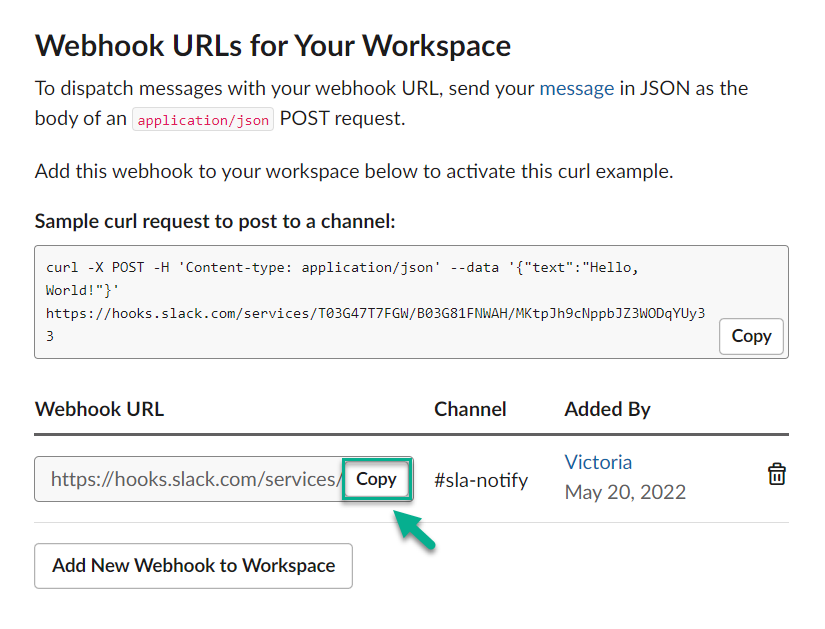Click inside the Webhook URL text field
This screenshot has width=825, height=629.
(190, 480)
